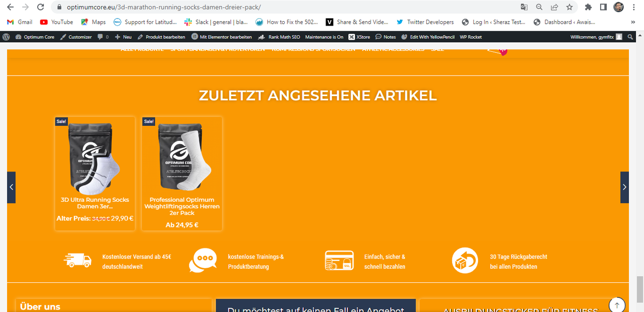Open the Google Translate icon in address bar
The image size is (644, 312).
coord(524,8)
